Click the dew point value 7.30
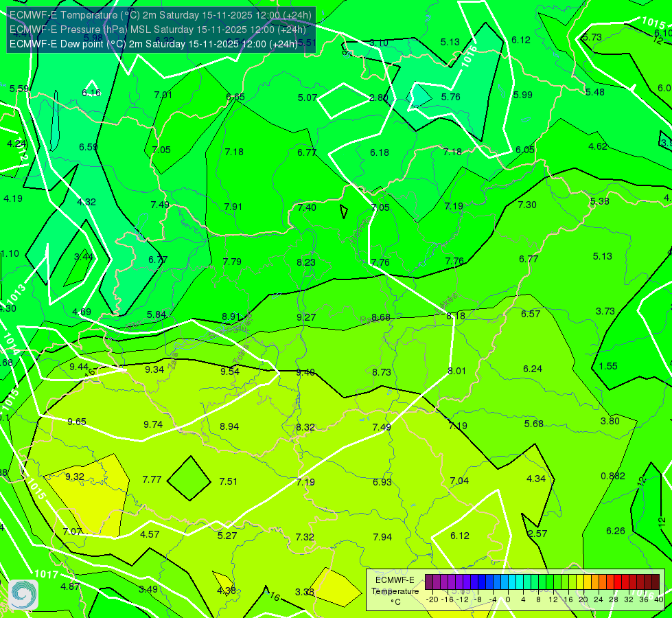The width and height of the screenshot is (672, 618). pos(527,205)
